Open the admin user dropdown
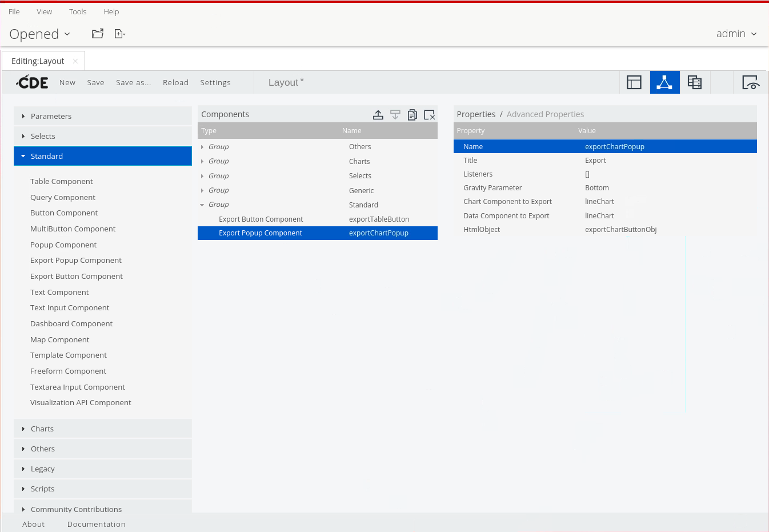Viewport: 769px width, 532px height. (736, 34)
